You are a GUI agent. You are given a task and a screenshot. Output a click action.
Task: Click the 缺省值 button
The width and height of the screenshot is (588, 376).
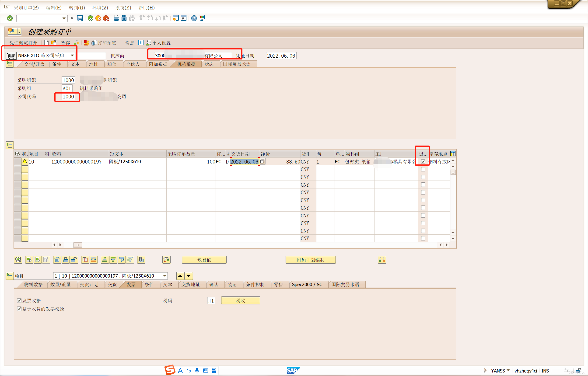pos(204,260)
